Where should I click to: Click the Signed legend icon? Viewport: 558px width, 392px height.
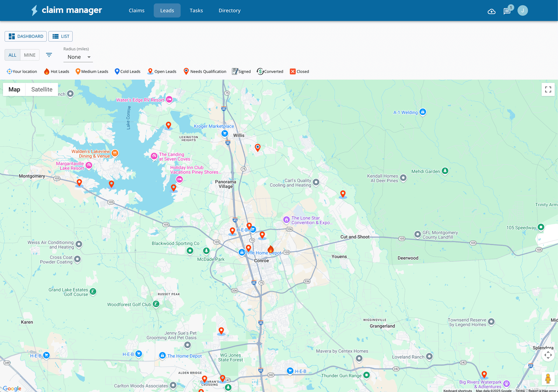234,71
